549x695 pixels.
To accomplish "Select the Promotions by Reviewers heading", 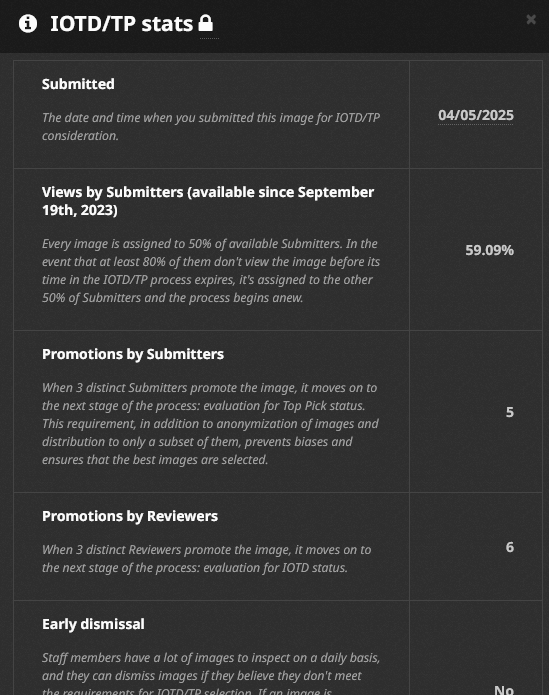I will pos(130,516).
